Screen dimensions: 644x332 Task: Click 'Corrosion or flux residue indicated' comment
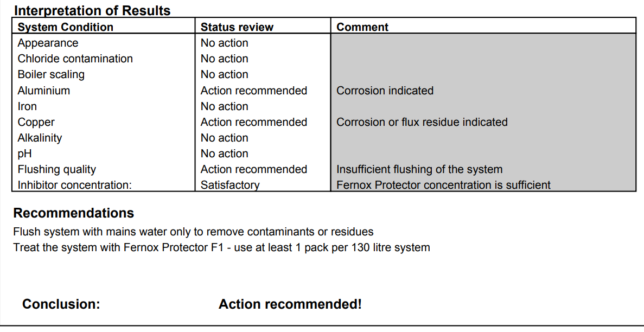pos(422,122)
